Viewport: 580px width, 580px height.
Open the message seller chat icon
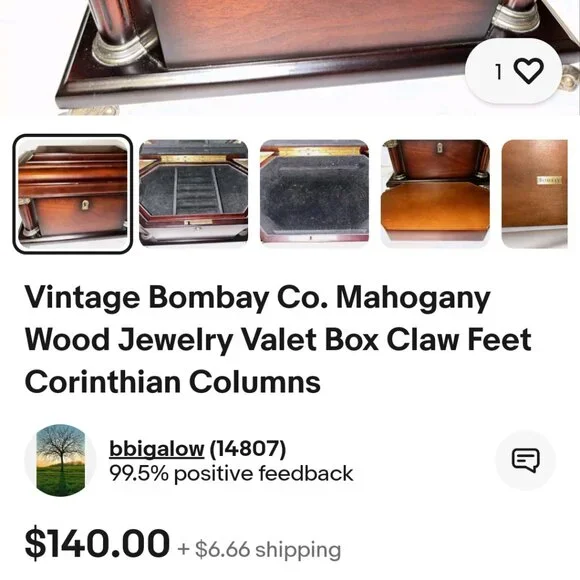tap(526, 460)
